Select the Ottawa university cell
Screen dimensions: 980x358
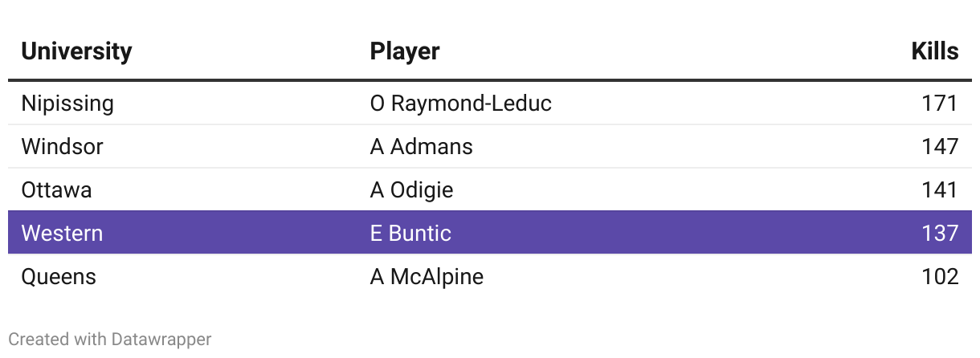[56, 190]
